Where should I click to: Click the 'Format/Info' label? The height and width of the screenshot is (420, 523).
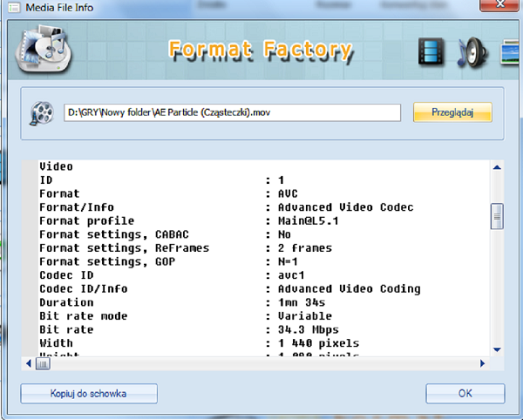[77, 207]
